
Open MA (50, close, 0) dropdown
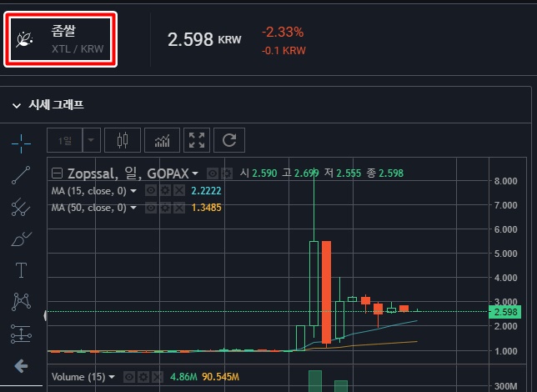(133, 208)
